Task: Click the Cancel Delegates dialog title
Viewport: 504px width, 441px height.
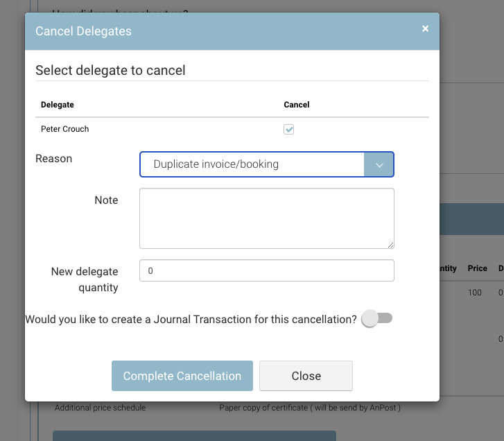Action: pos(83,31)
